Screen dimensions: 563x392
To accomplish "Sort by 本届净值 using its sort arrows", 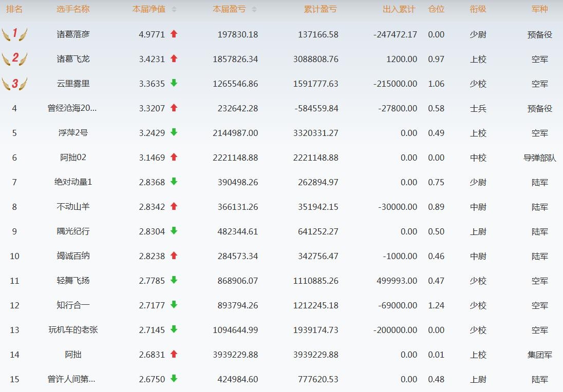I will point(174,9).
